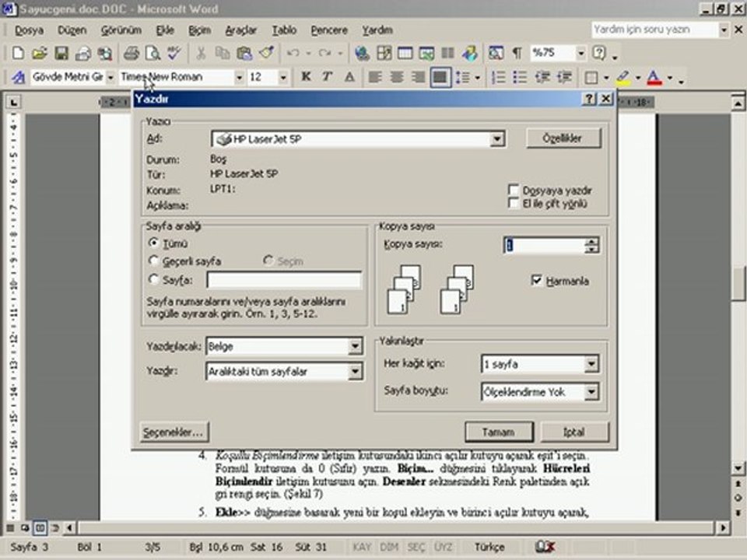
Task: Open the Görünüm menu
Action: tap(121, 30)
